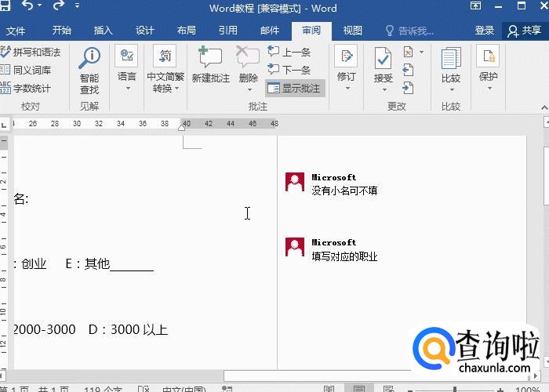Click horizontal scrollbar right arrow

[536, 376]
